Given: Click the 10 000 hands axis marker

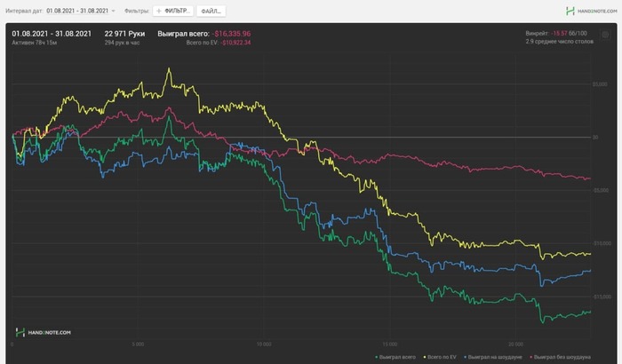Looking at the screenshot, I should (x=264, y=344).
